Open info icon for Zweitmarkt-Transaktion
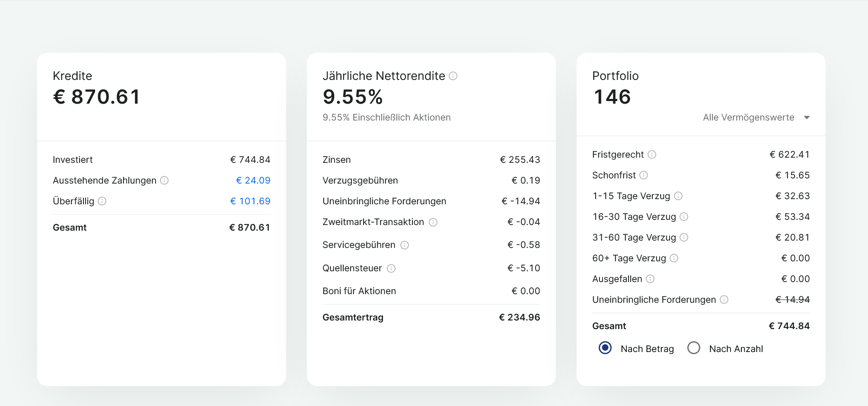The height and width of the screenshot is (406, 868). (x=433, y=222)
